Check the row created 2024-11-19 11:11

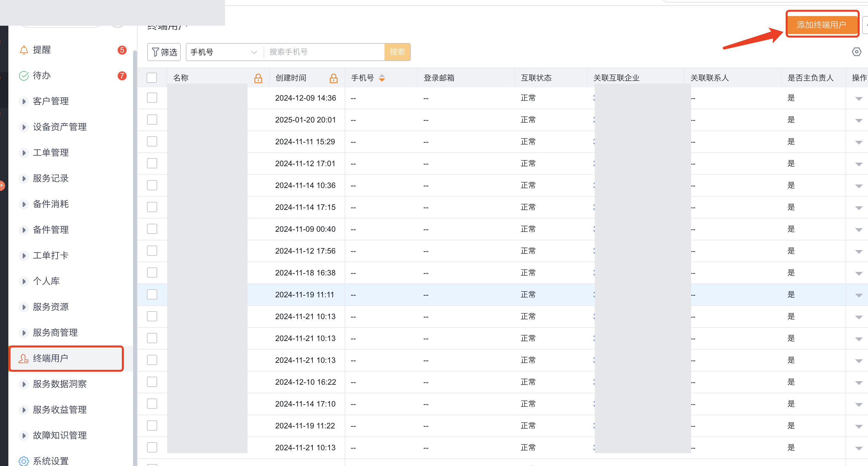tap(152, 294)
